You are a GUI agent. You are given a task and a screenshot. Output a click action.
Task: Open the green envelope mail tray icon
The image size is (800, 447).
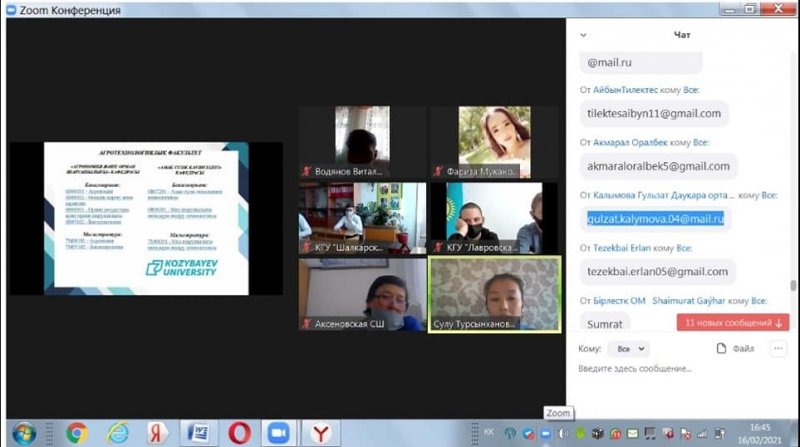(633, 434)
